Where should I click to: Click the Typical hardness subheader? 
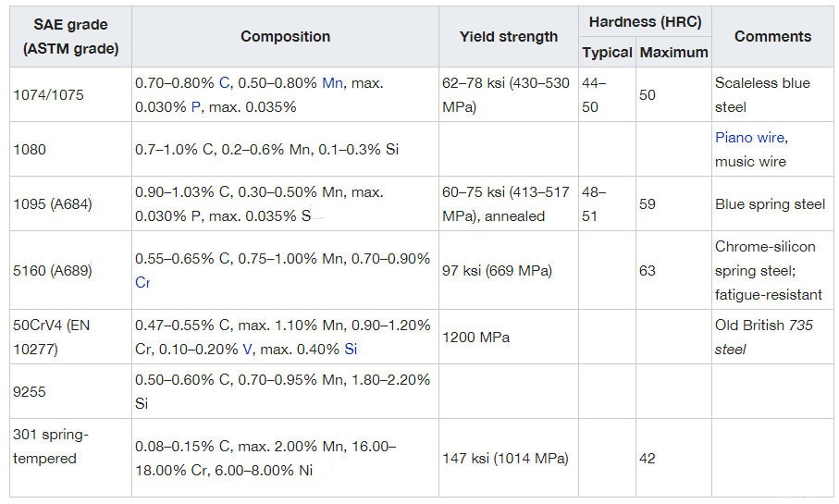pyautogui.click(x=607, y=53)
